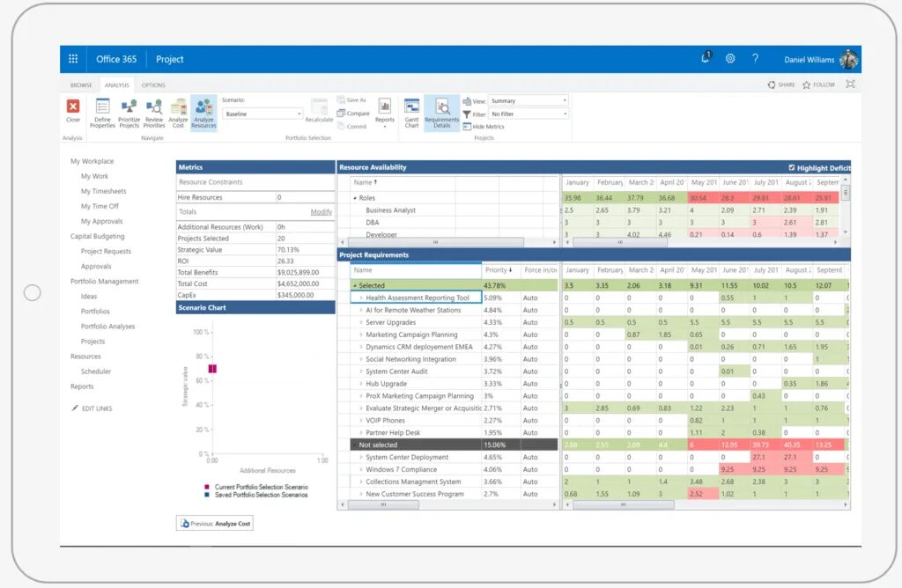Screen dimensions: 902x588
Task: Click the Share icon
Action: point(772,85)
